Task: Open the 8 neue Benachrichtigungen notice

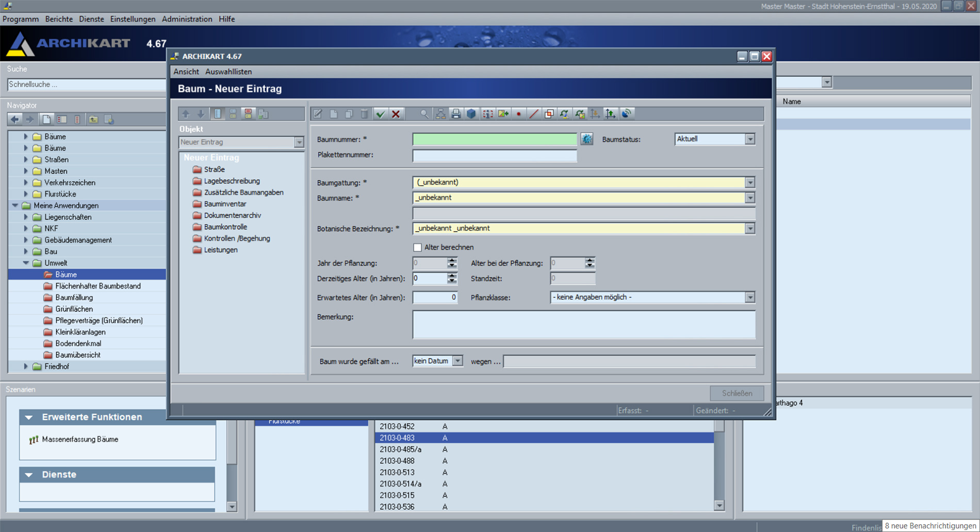Action: (930, 525)
